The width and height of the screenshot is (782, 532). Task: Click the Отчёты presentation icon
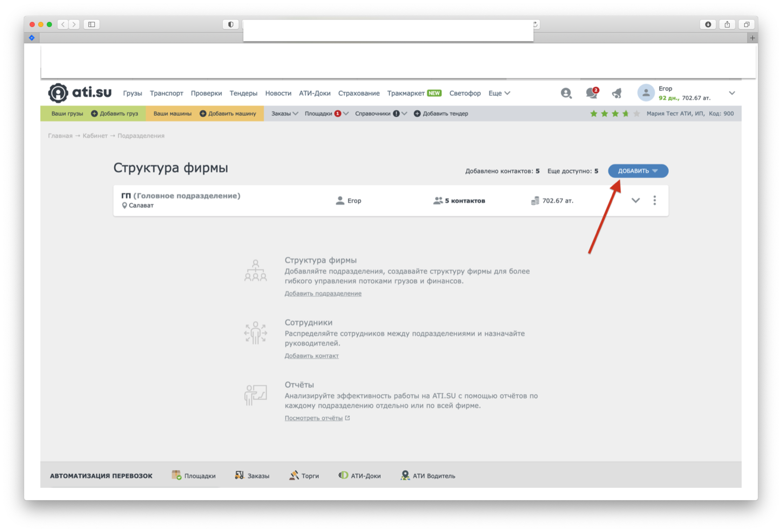[256, 395]
